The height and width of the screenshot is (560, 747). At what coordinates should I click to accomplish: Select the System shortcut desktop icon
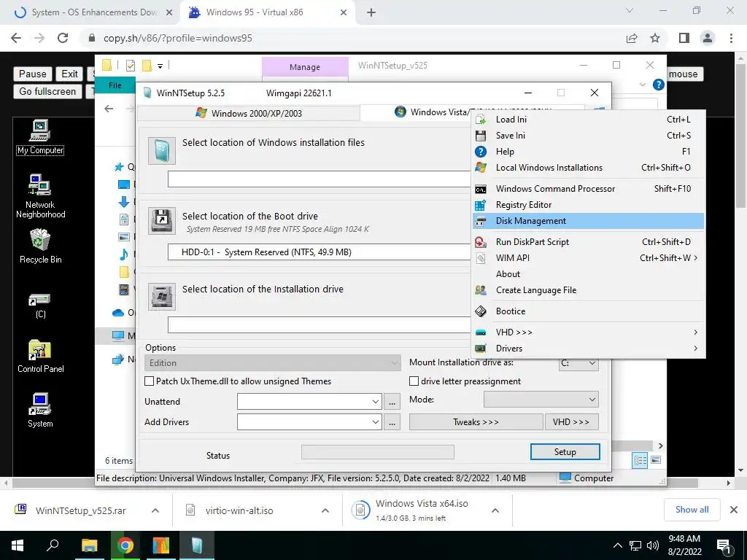pyautogui.click(x=40, y=411)
